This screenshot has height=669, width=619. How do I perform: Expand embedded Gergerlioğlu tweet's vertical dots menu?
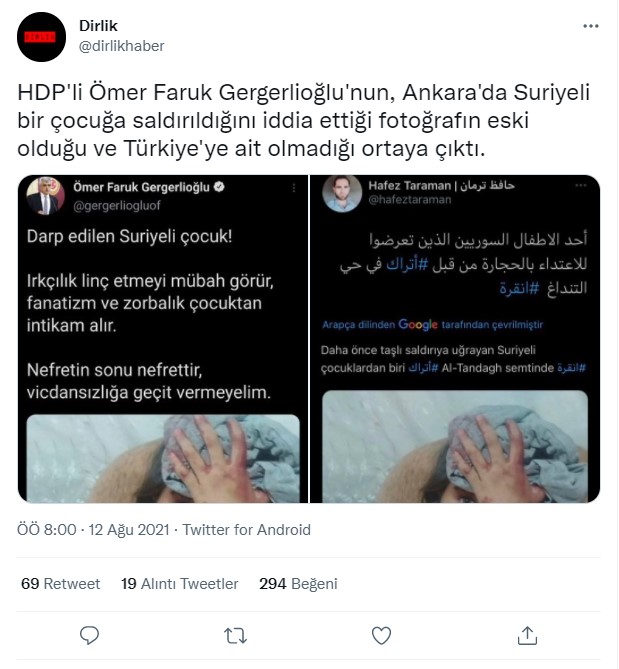pyautogui.click(x=294, y=188)
